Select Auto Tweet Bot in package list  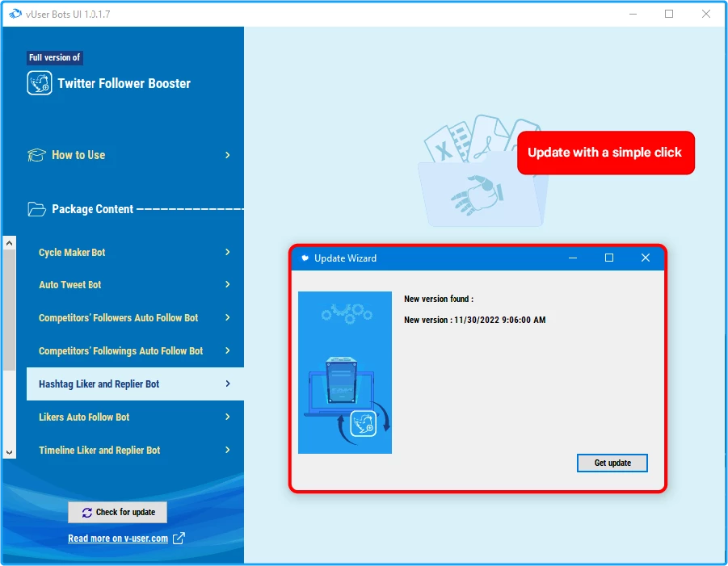pyautogui.click(x=135, y=284)
